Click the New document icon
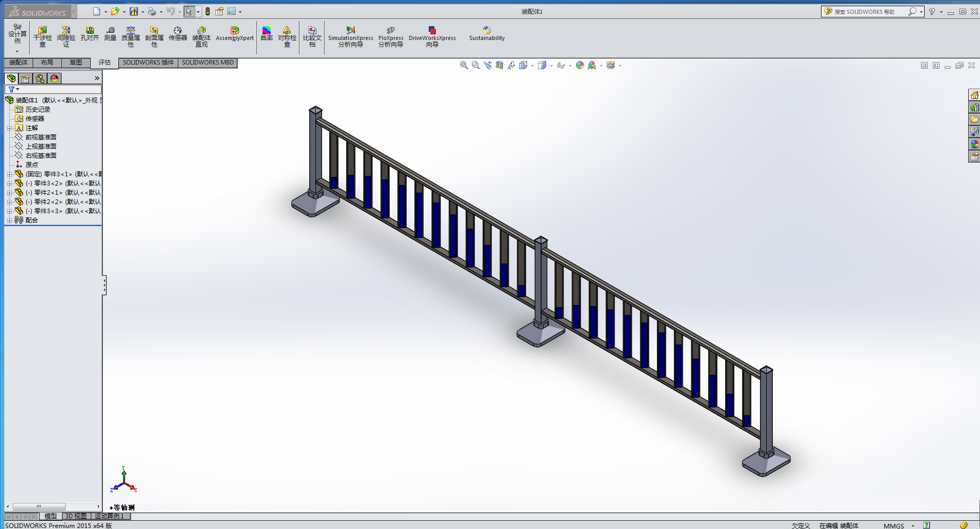This screenshot has height=529, width=980. (96, 11)
